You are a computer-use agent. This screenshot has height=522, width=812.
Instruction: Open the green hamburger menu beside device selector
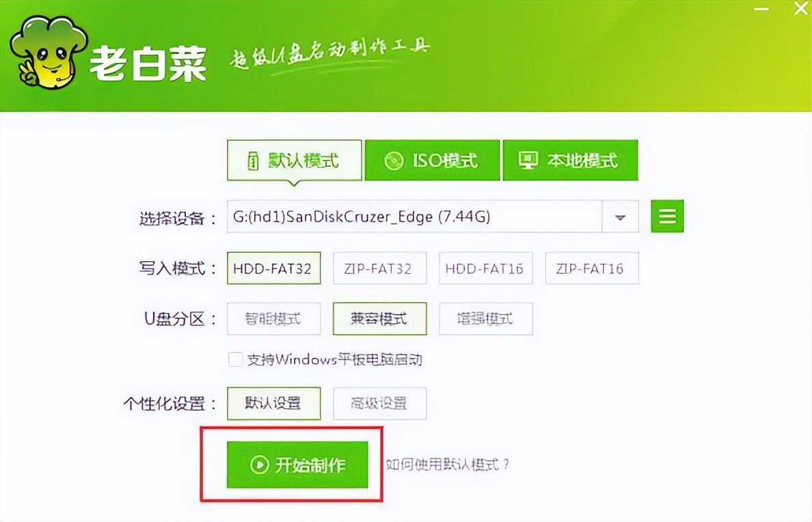click(x=666, y=216)
